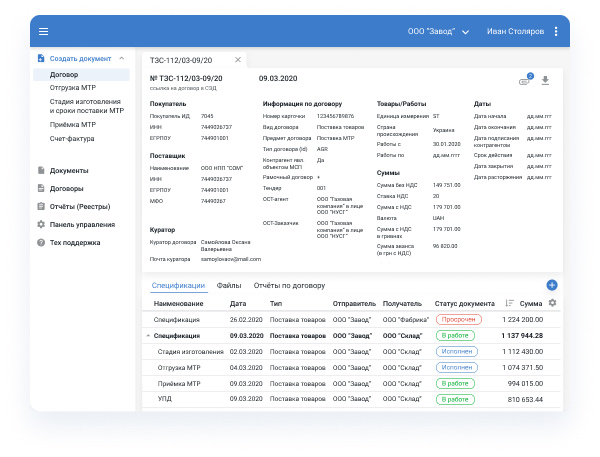Open the УПД table row
The height and width of the screenshot is (457, 600).
point(351,399)
